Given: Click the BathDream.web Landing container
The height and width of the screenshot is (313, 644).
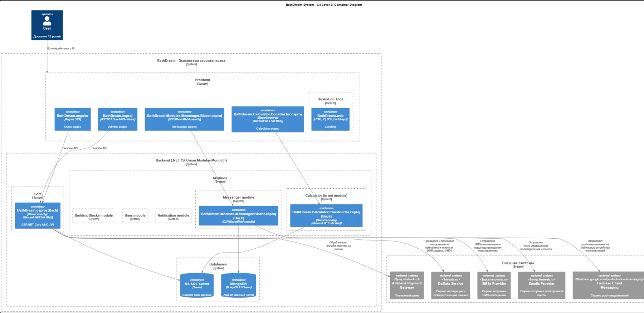Looking at the screenshot, I should (330, 119).
